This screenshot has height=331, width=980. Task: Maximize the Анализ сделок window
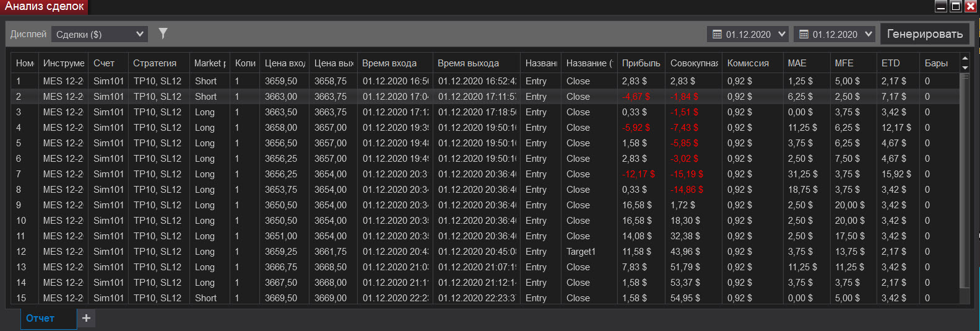(x=956, y=6)
